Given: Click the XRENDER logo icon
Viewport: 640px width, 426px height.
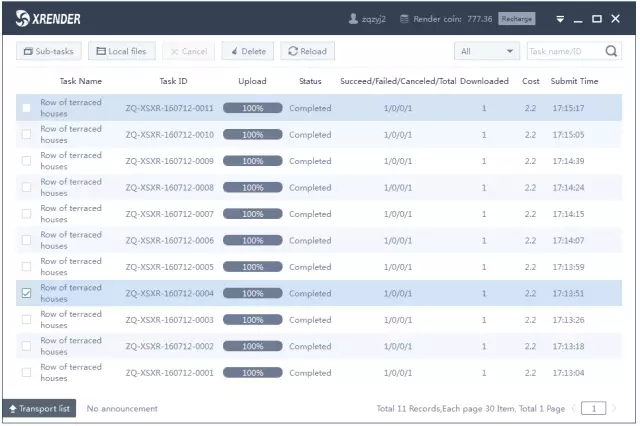Looking at the screenshot, I should [x=23, y=19].
